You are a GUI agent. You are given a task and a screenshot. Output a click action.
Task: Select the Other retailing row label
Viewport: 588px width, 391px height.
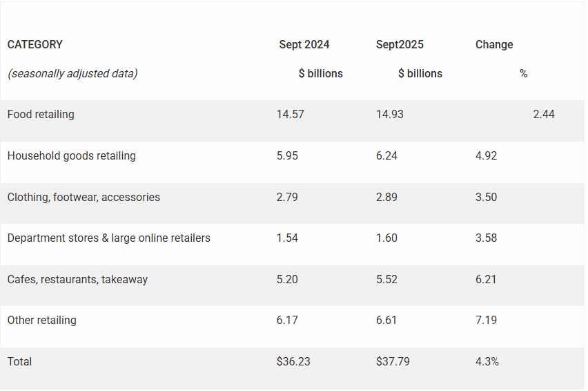(x=42, y=321)
